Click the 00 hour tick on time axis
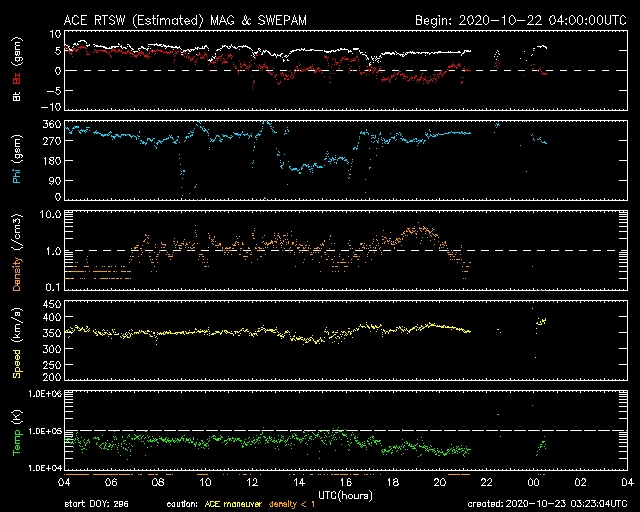Image resolution: width=640 pixels, height=512 pixels. (x=532, y=482)
